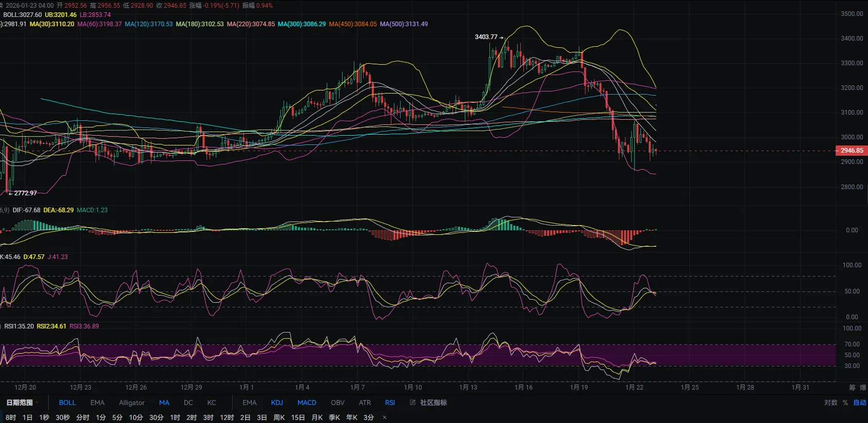Open 社区指标 community indicators
Image resolution: width=868 pixels, height=423 pixels.
[x=428, y=402]
